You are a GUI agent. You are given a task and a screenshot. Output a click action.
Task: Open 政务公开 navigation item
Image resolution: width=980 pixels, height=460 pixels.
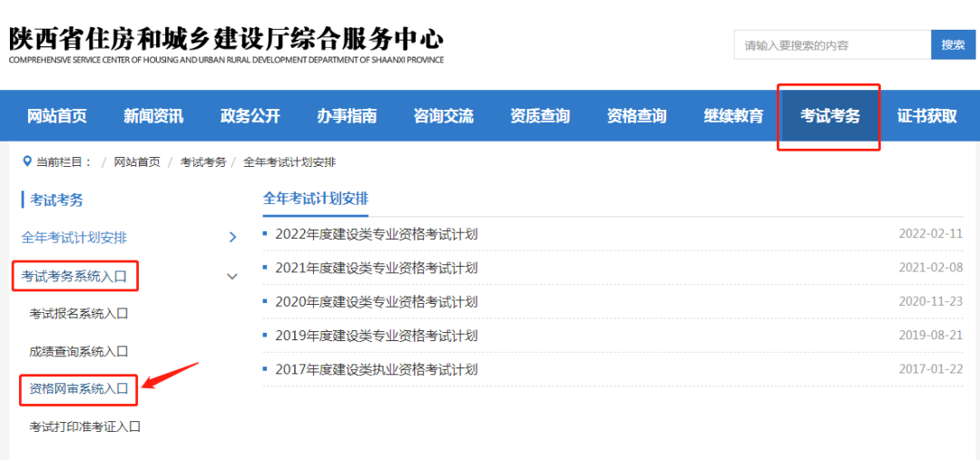pyautogui.click(x=250, y=116)
